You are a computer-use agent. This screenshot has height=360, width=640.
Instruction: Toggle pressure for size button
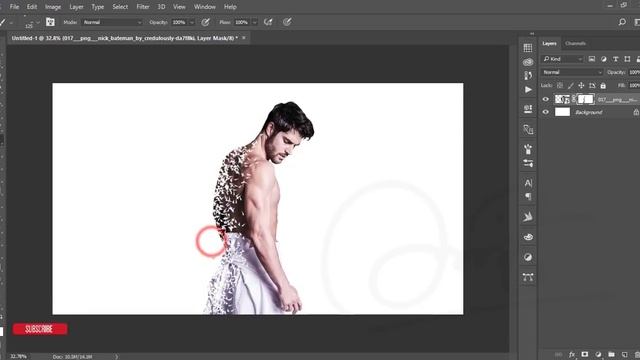click(x=287, y=22)
